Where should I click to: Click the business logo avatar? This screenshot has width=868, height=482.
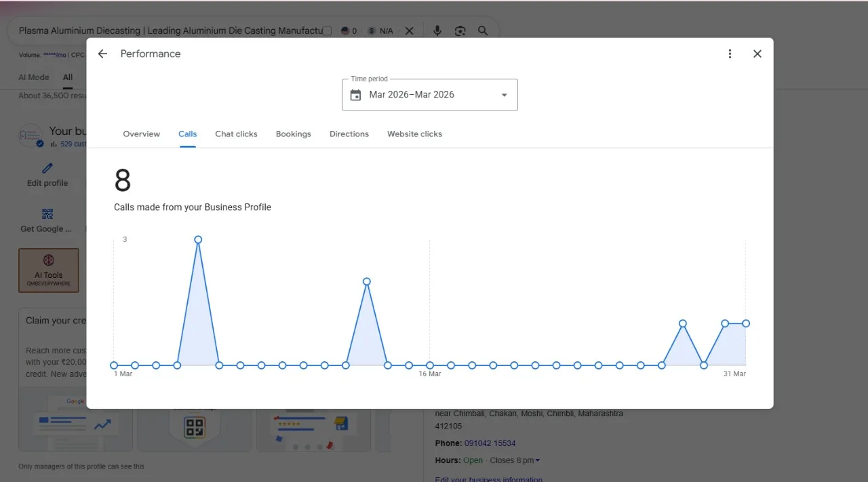point(31,136)
